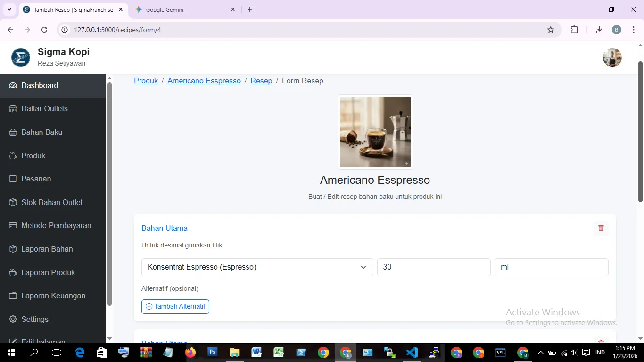Open Pesanan in the sidebar
The height and width of the screenshot is (362, 644).
pos(53,179)
